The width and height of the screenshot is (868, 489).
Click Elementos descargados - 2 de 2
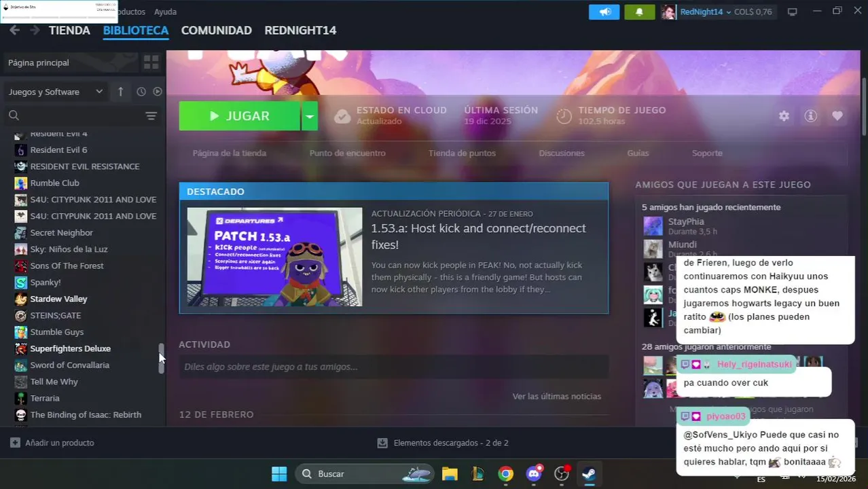coord(451,443)
